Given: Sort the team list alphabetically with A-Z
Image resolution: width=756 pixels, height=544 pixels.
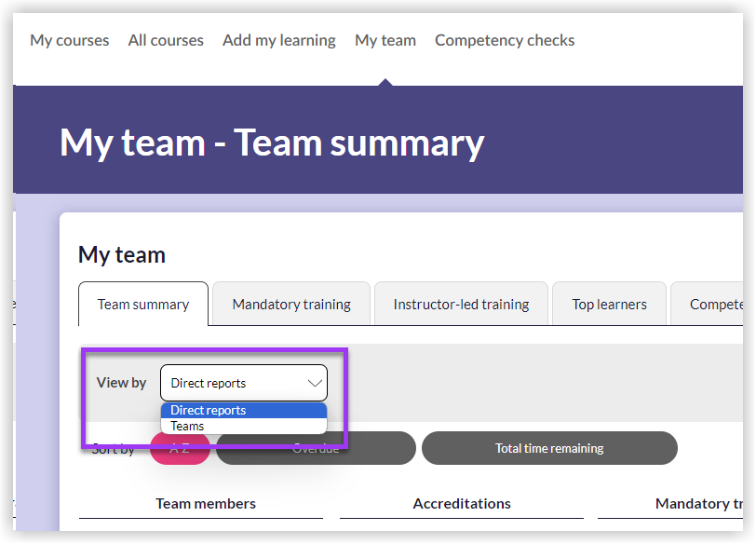Looking at the screenshot, I should (x=181, y=448).
